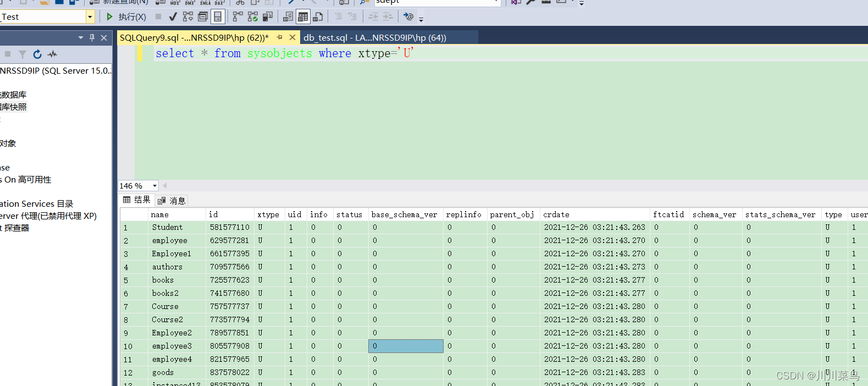Click the xtype column header
The image size is (868, 386).
coord(269,214)
